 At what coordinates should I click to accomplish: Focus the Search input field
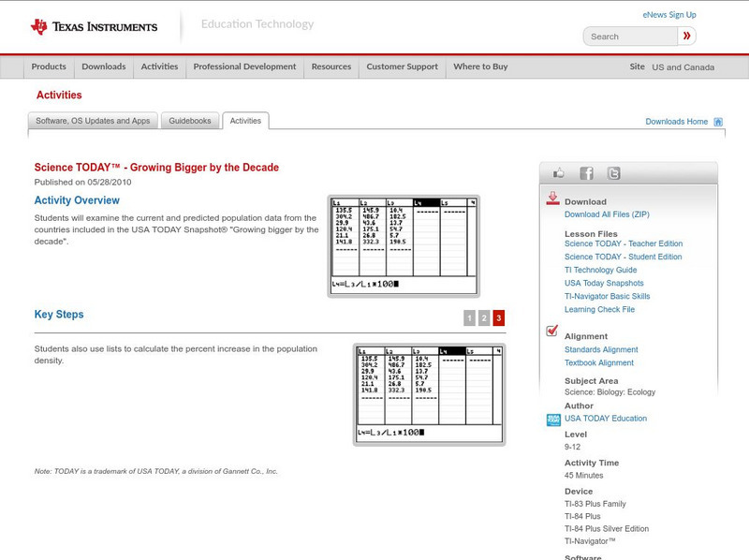coord(630,37)
